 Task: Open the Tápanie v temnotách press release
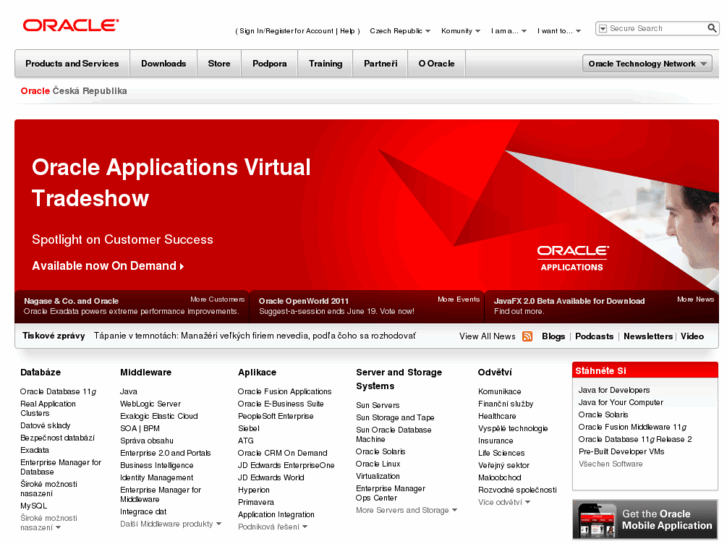(255, 336)
